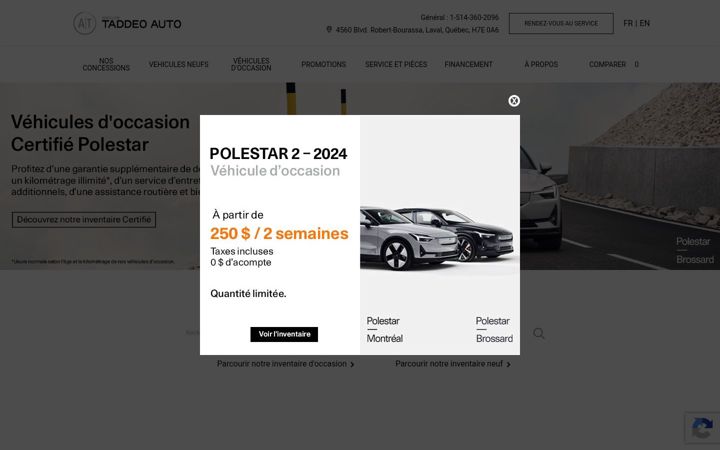
Task: Close the Polestar 2 promotion popup
Action: [x=514, y=101]
